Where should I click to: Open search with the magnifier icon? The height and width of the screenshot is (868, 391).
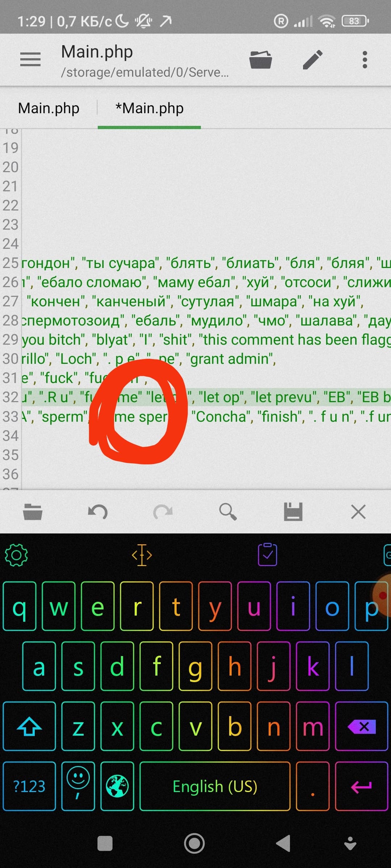(x=228, y=511)
